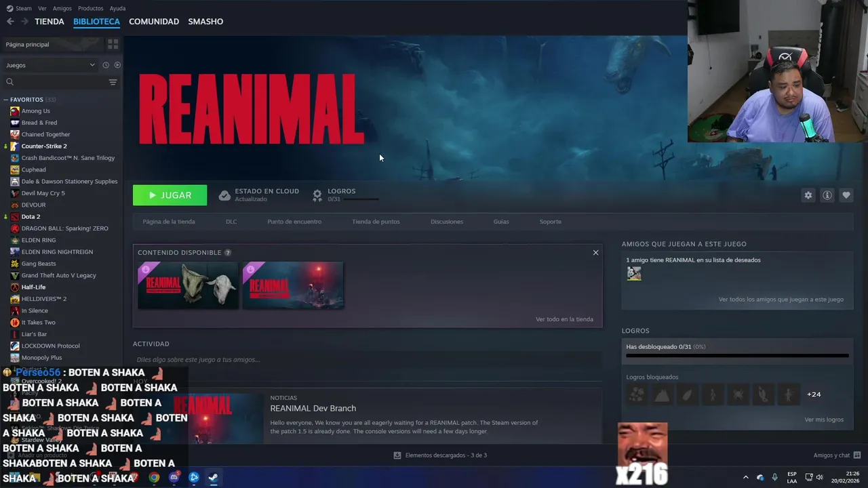Open volume control in system tray
The height and width of the screenshot is (488, 868).
click(x=819, y=477)
